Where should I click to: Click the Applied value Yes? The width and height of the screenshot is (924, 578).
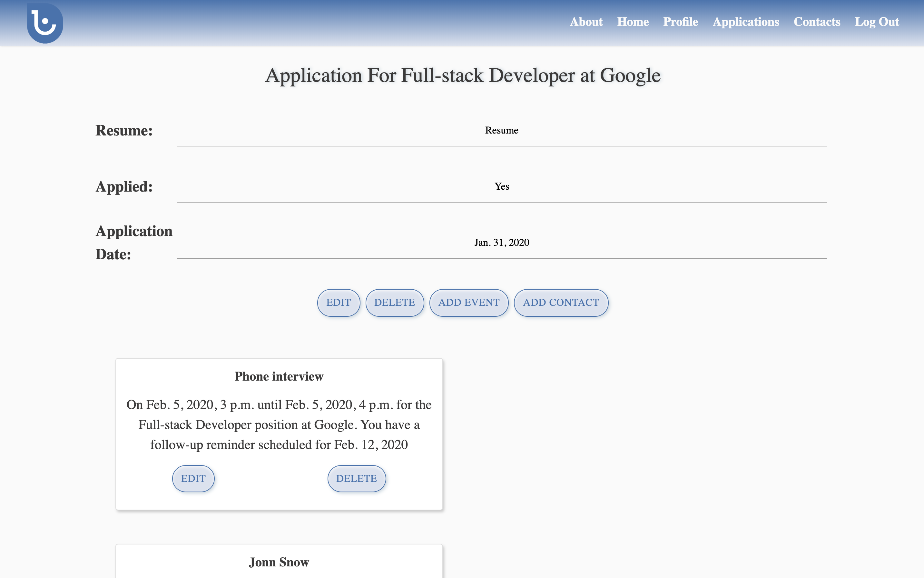pyautogui.click(x=501, y=186)
